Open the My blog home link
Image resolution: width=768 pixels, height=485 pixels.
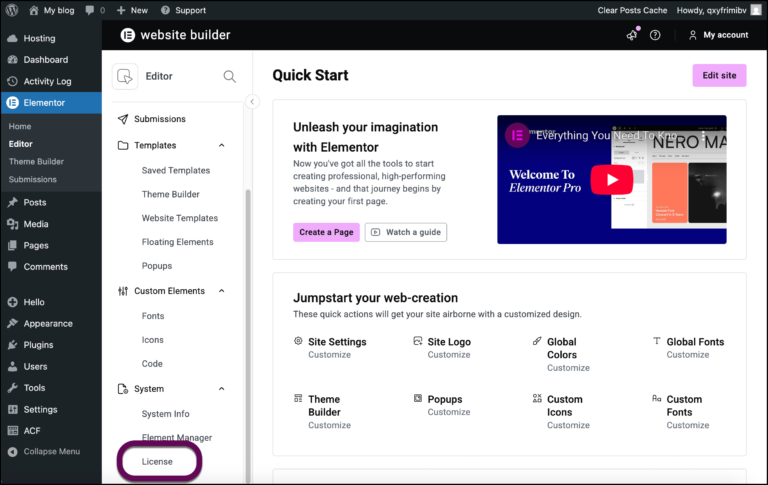[x=51, y=10]
